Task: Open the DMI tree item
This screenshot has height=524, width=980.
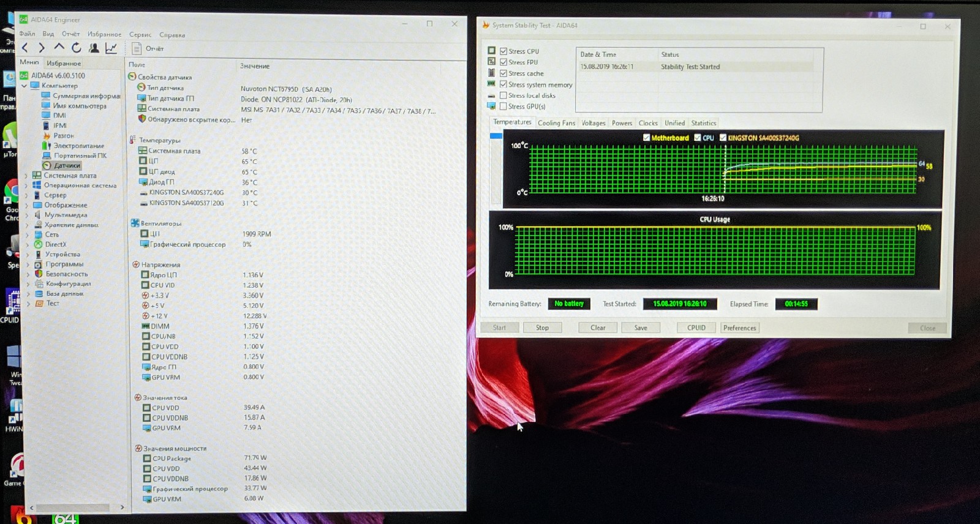Action: 54,115
